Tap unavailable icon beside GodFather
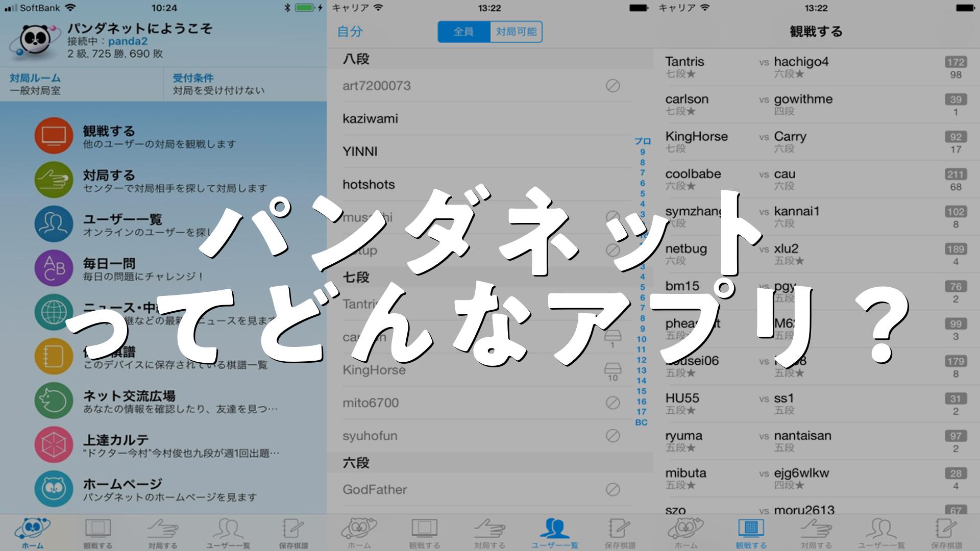This screenshot has height=551, width=980. tap(612, 490)
